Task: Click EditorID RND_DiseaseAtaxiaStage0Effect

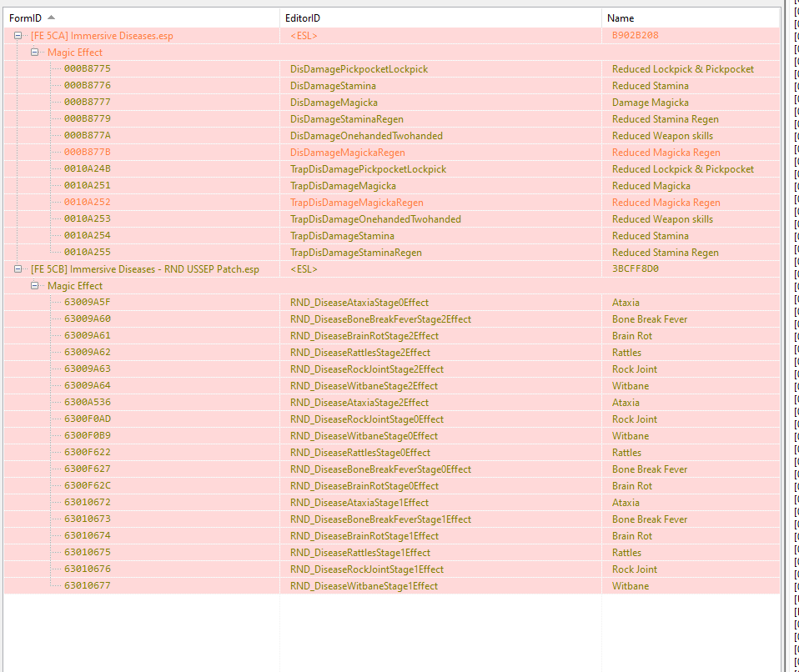Action: (x=359, y=303)
